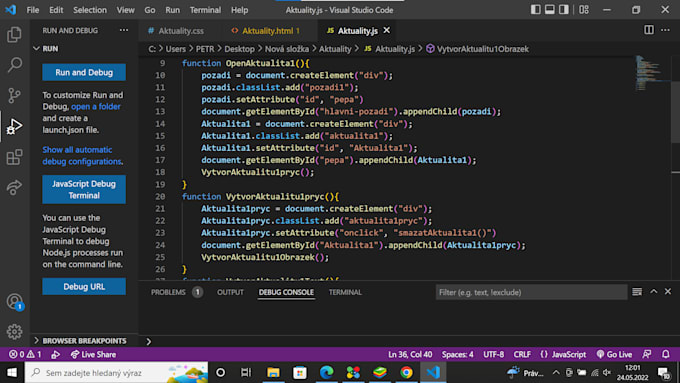Click the debug start status bar icon
The image size is (680, 383).
point(56,354)
